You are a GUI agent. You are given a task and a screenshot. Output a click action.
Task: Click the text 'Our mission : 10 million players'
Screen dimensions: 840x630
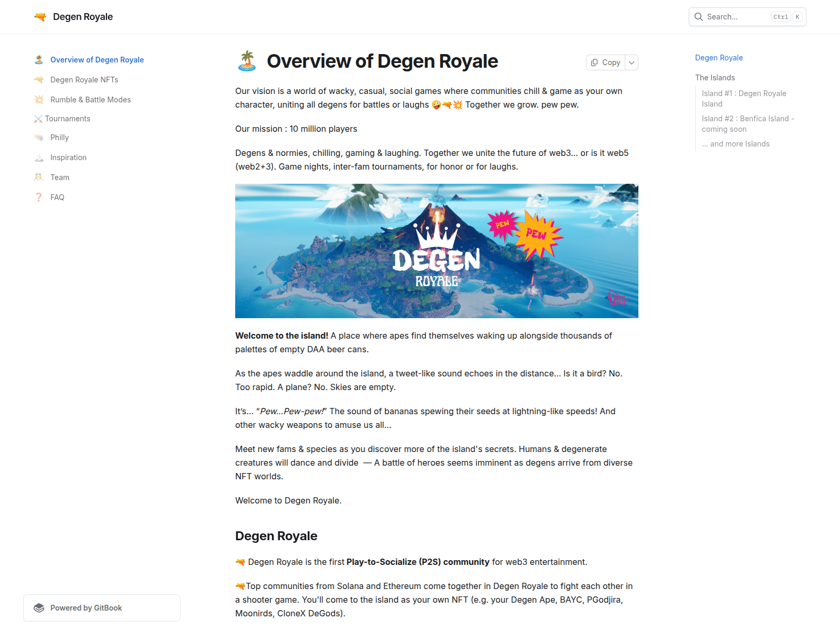pos(296,129)
